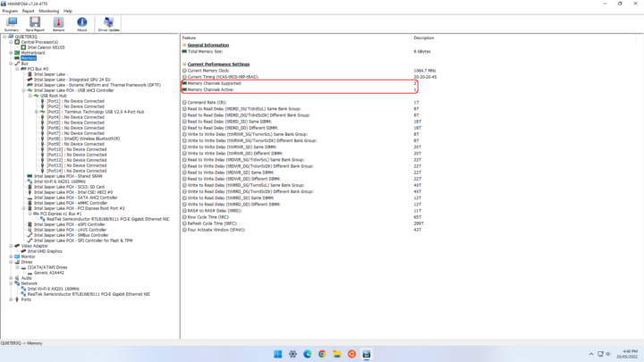Expand [Port3] Terminus Technology hub node

(x=36, y=112)
